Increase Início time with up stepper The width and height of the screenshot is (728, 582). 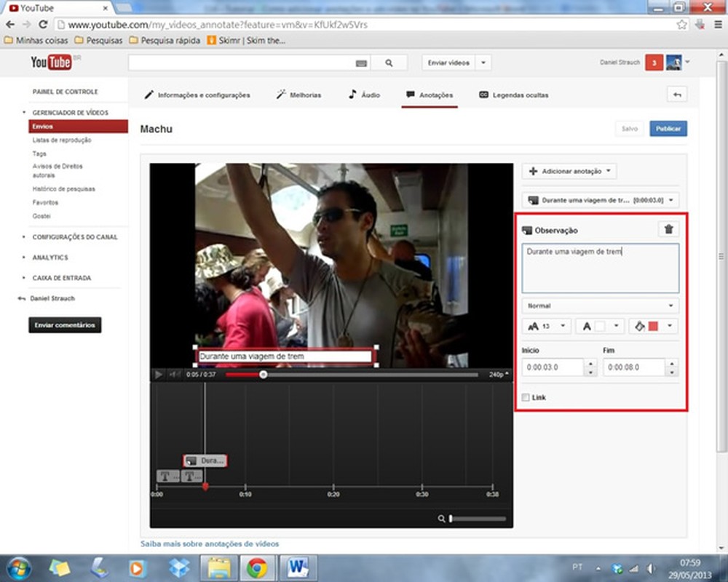[x=590, y=363]
